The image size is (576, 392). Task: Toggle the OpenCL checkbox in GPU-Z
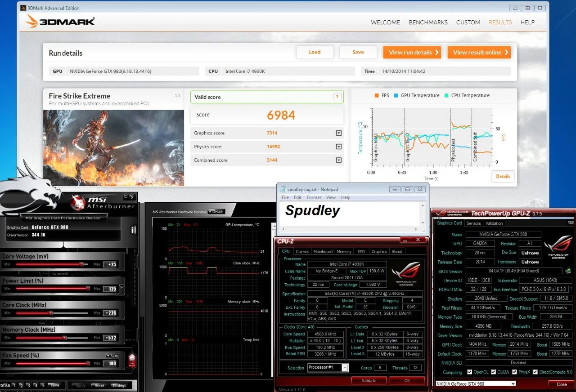coord(470,372)
